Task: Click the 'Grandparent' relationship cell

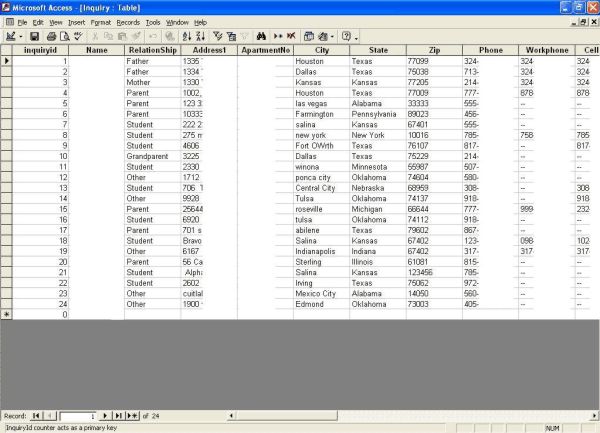Action: click(x=152, y=156)
